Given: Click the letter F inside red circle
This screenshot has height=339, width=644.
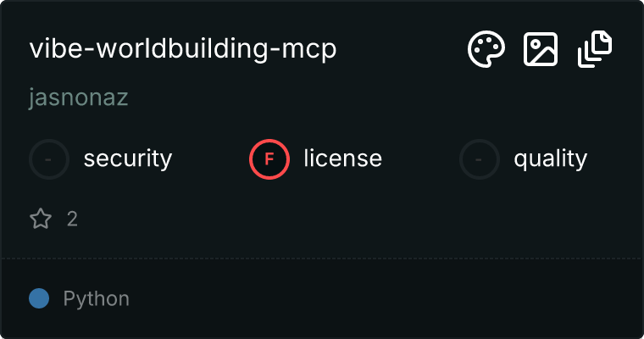Looking at the screenshot, I should (269, 159).
